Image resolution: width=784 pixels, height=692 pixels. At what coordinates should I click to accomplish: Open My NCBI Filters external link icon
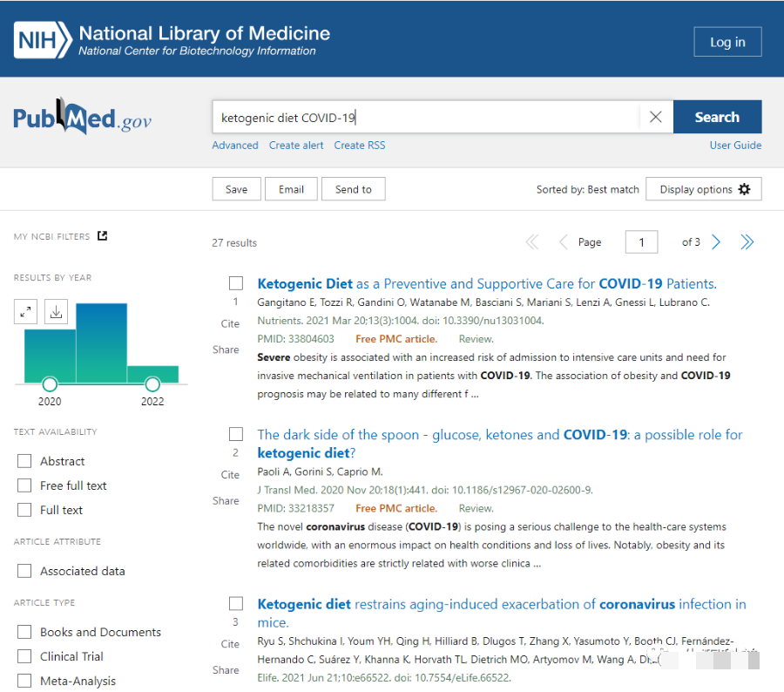point(102,236)
